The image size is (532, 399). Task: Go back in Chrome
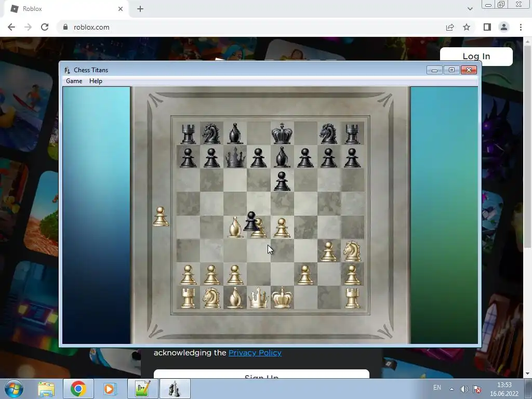click(11, 27)
